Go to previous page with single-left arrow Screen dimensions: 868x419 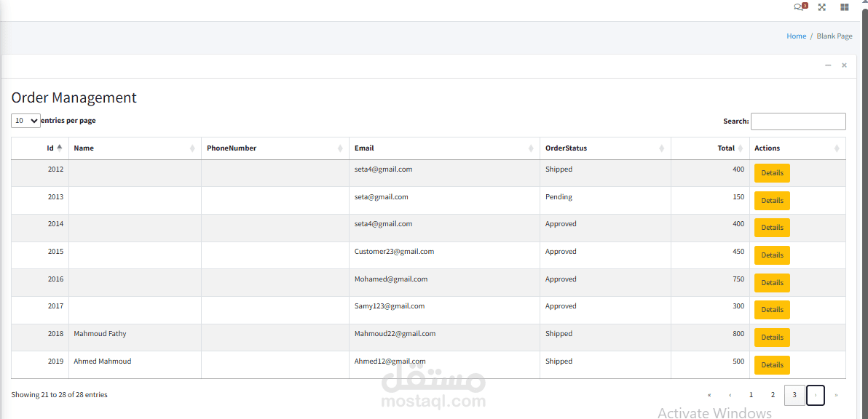click(730, 395)
